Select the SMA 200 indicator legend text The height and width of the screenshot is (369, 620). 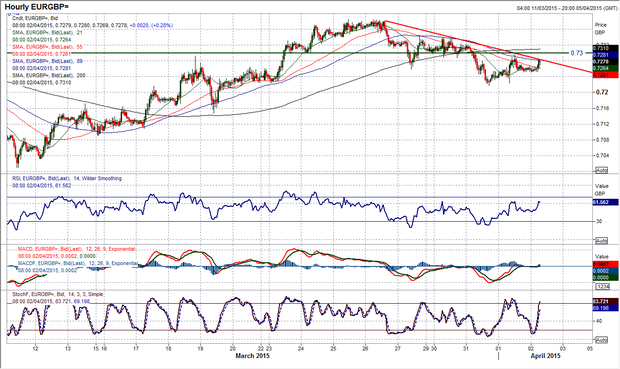(49, 76)
